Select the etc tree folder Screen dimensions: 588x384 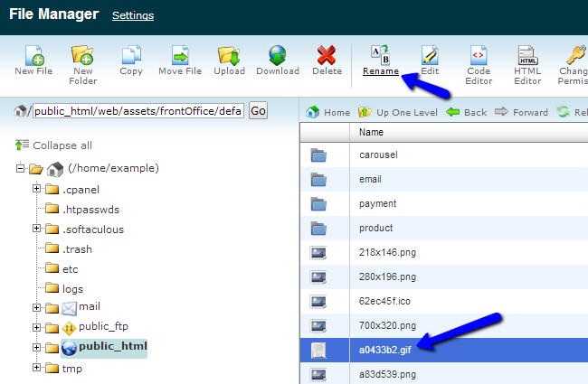[62, 268]
